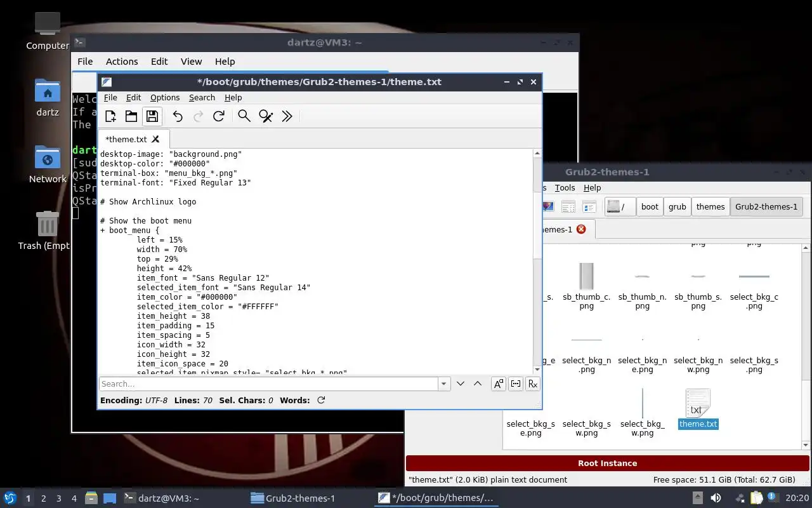Select sb_thumb_c.png in file manager
The width and height of the screenshot is (812, 508).
[x=587, y=286]
